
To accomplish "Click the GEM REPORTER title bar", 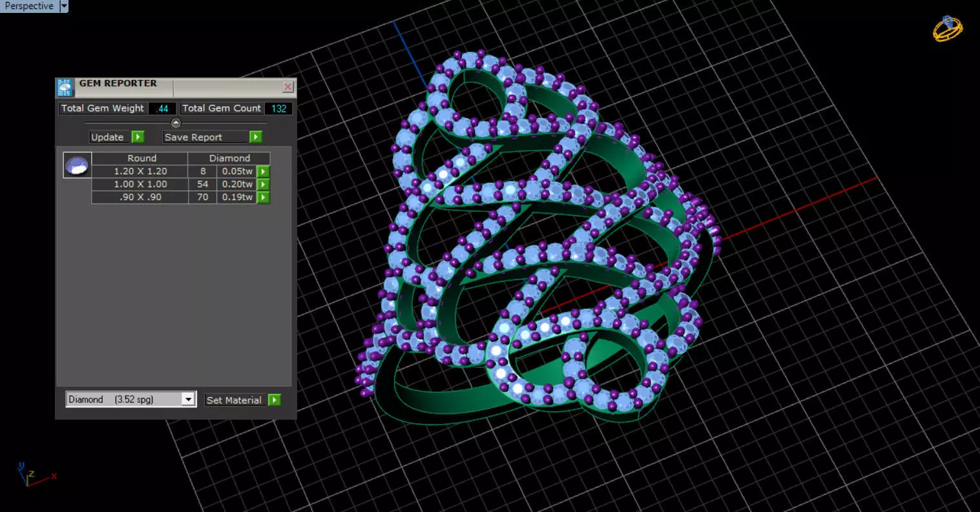I will point(174,87).
